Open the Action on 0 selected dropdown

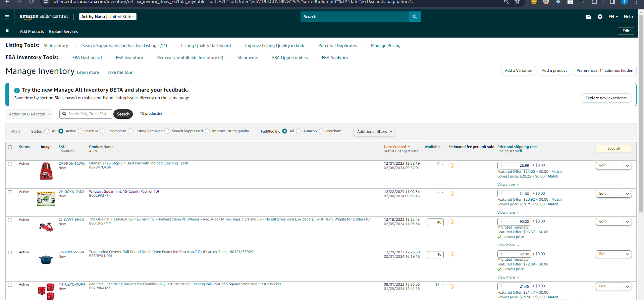30,114
